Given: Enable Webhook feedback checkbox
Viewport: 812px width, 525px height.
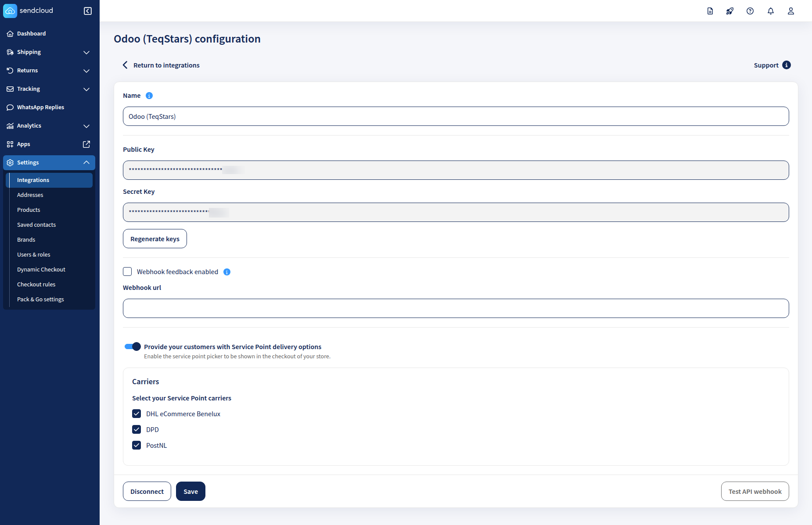Looking at the screenshot, I should click(x=127, y=271).
